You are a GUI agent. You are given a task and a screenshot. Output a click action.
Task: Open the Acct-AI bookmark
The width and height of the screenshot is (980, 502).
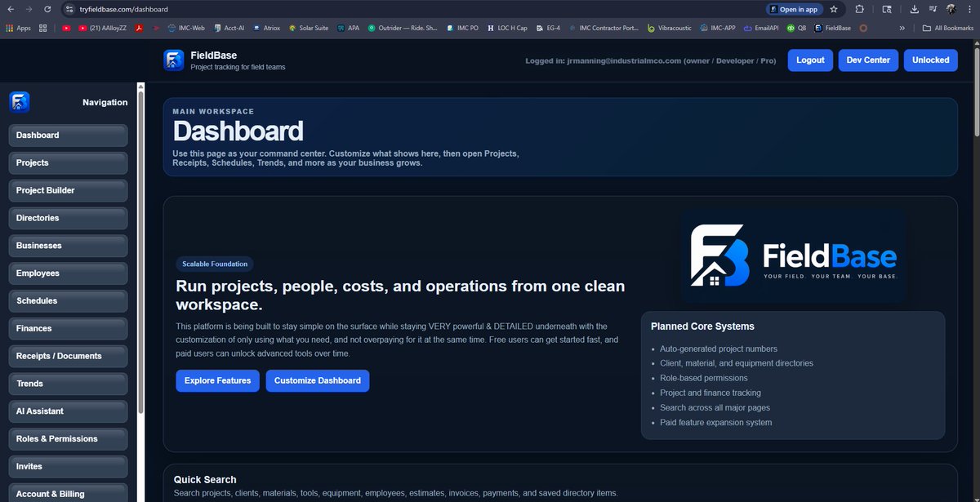pos(229,28)
